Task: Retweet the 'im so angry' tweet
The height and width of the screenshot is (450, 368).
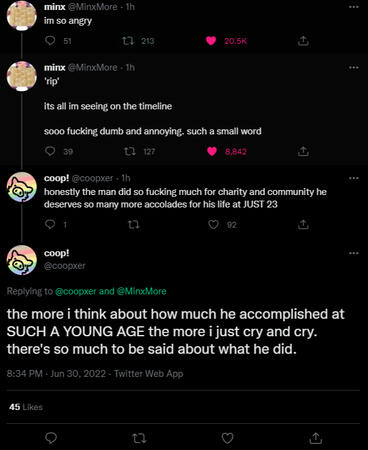Action: (128, 41)
